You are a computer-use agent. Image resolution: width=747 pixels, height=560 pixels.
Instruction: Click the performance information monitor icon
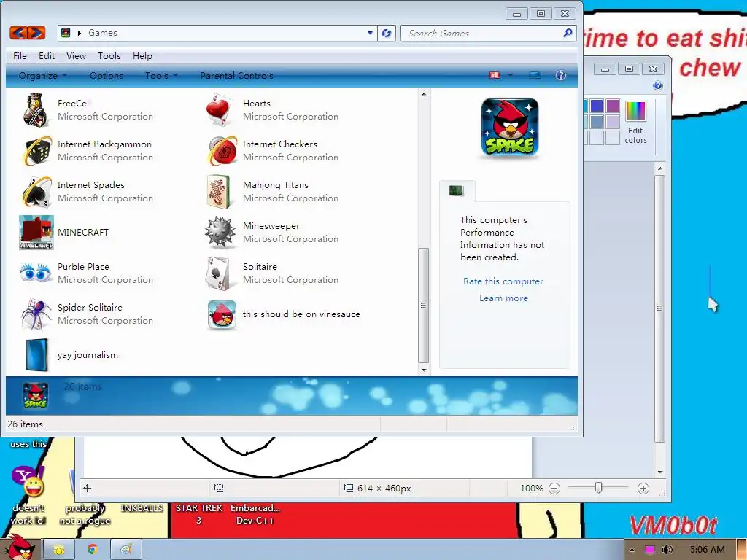(457, 190)
